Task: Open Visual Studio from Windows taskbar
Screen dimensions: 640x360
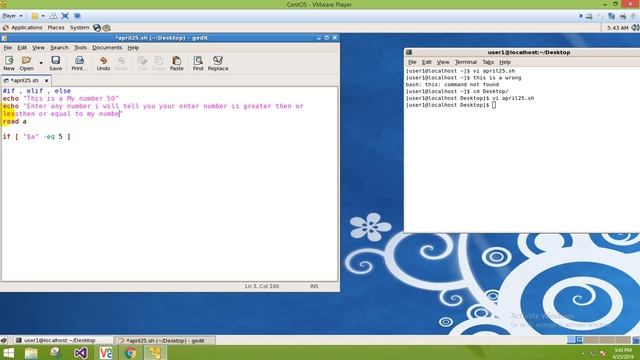Action: (x=80, y=353)
